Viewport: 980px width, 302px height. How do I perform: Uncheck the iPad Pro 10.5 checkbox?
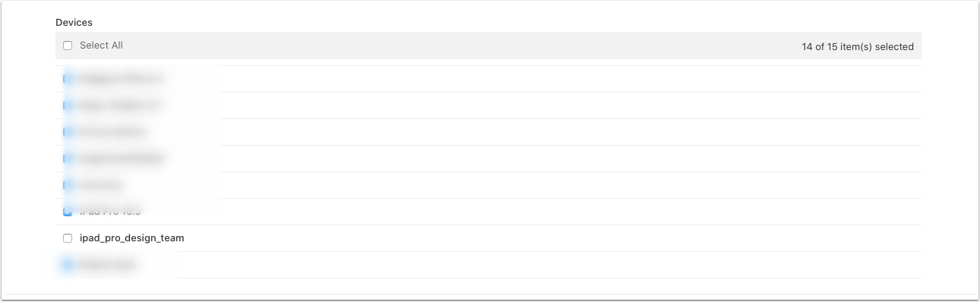[68, 212]
